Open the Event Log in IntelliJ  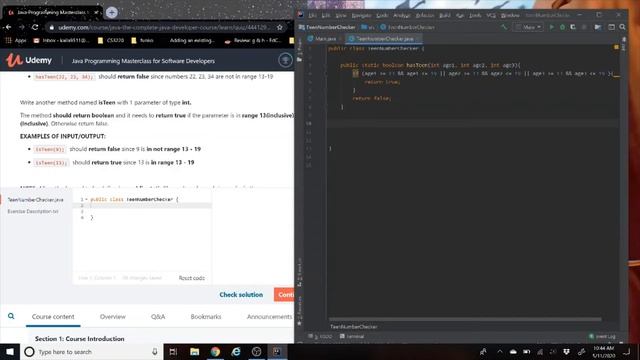point(602,336)
